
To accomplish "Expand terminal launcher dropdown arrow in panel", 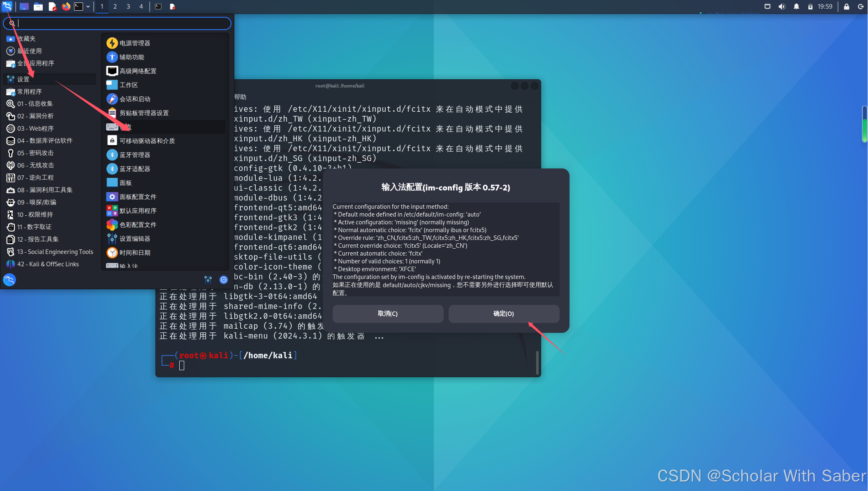I will (x=88, y=7).
